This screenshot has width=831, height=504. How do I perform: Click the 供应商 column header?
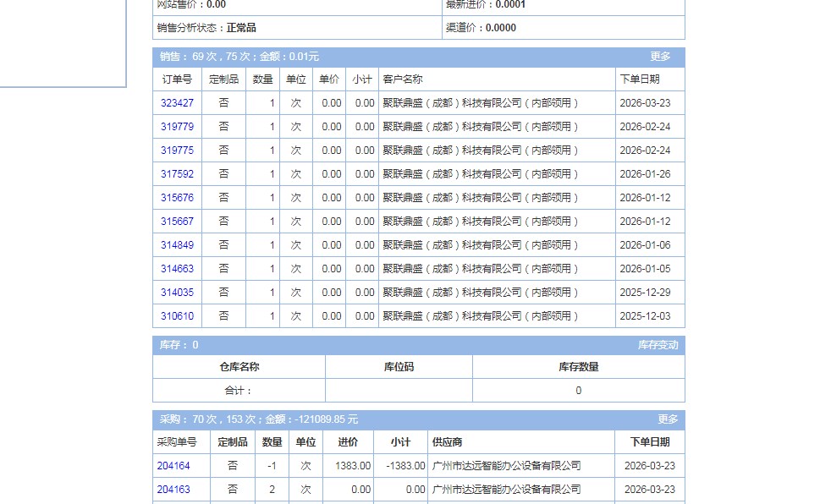[x=447, y=442]
